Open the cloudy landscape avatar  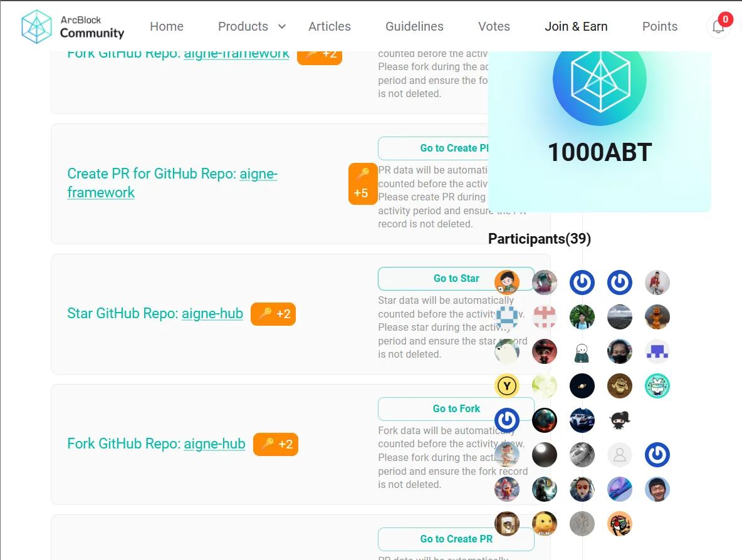click(619, 317)
